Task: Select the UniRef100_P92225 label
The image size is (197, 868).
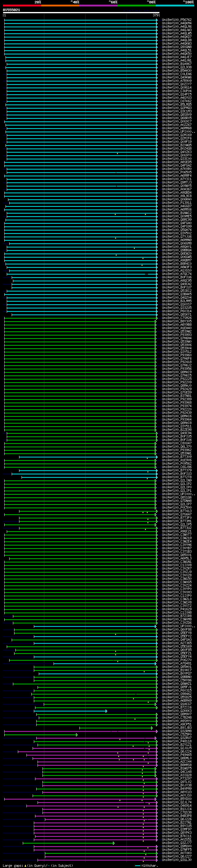Action: [x=177, y=379]
